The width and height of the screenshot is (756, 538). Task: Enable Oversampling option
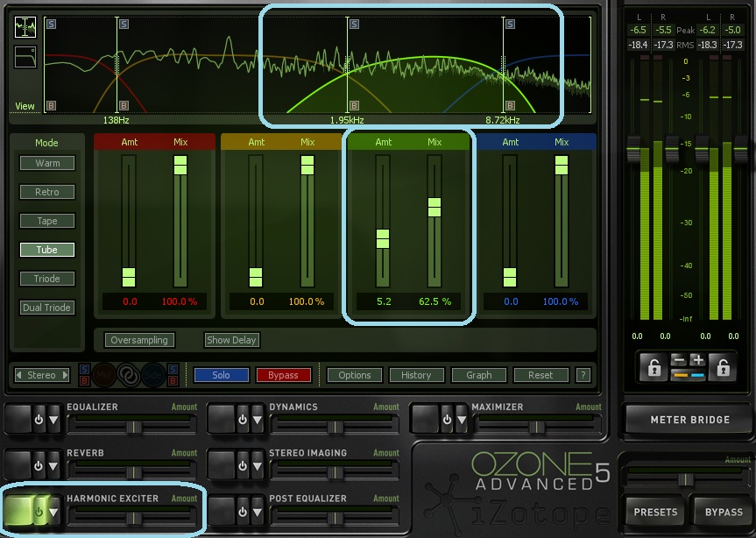point(139,340)
